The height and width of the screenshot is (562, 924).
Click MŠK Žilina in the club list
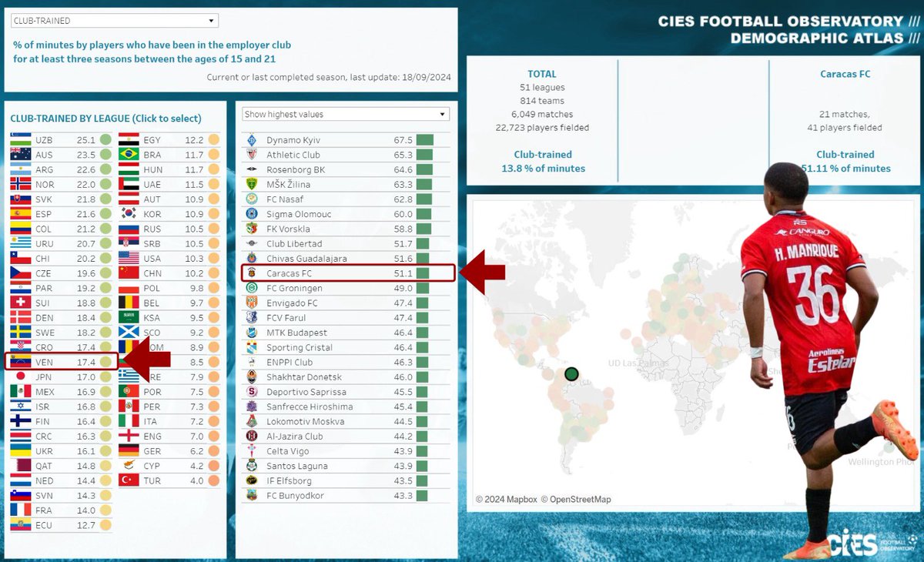[346, 185]
